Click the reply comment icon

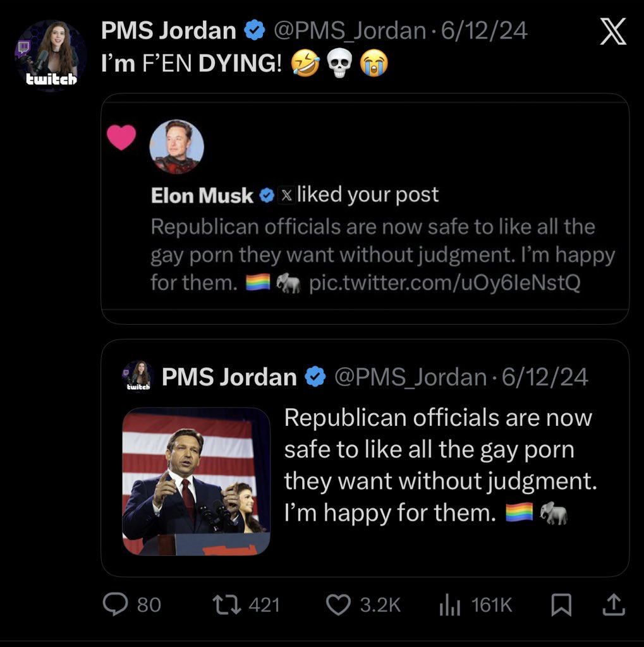pyautogui.click(x=114, y=605)
